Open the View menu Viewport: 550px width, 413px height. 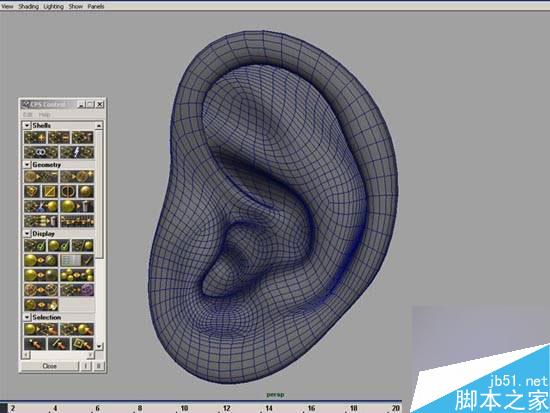[7, 6]
